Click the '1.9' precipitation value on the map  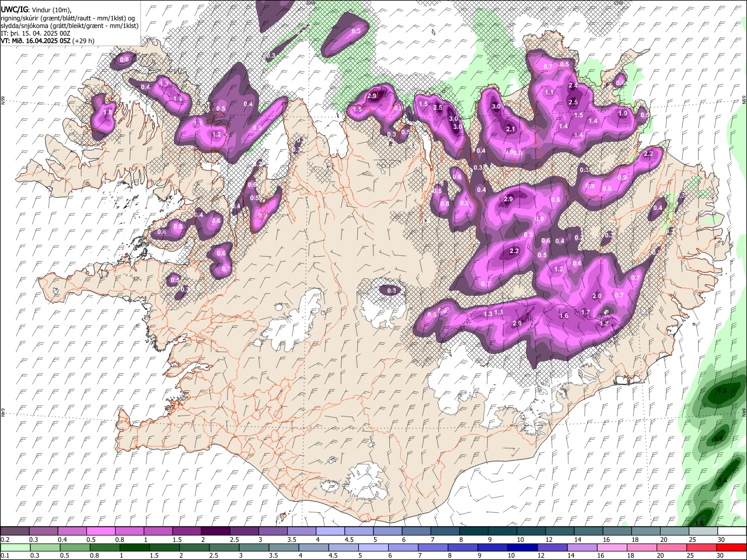[x=623, y=114]
